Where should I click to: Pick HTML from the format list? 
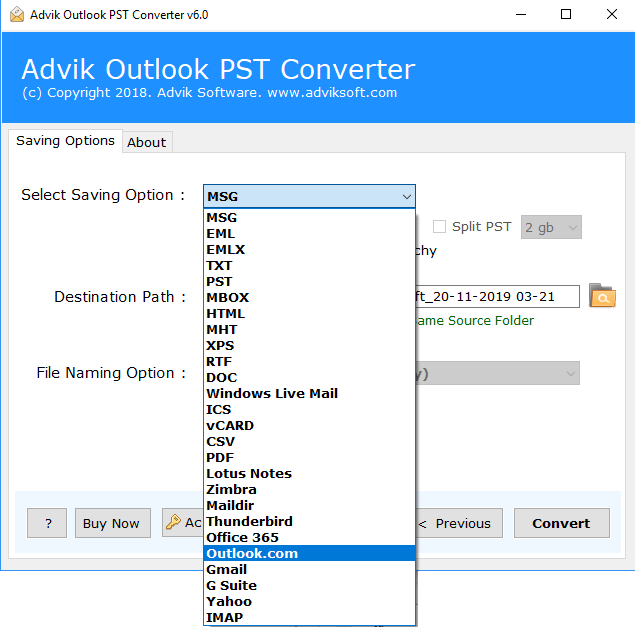pyautogui.click(x=309, y=314)
